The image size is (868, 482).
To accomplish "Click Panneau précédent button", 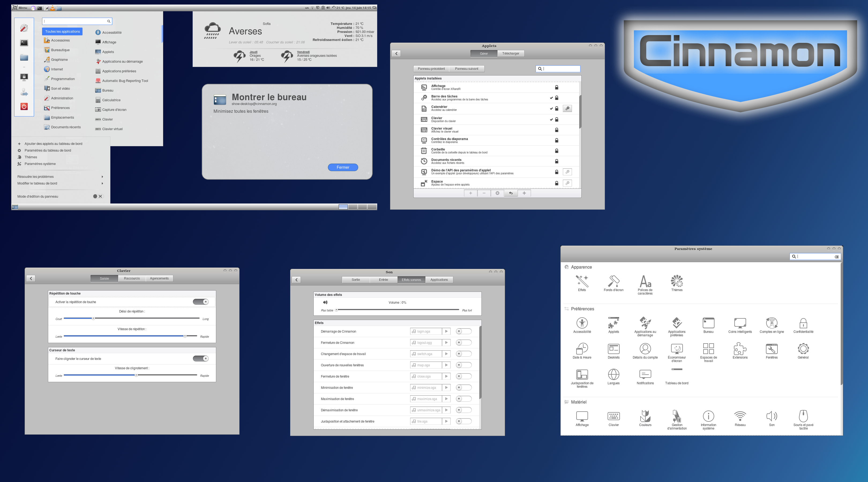I will (431, 69).
